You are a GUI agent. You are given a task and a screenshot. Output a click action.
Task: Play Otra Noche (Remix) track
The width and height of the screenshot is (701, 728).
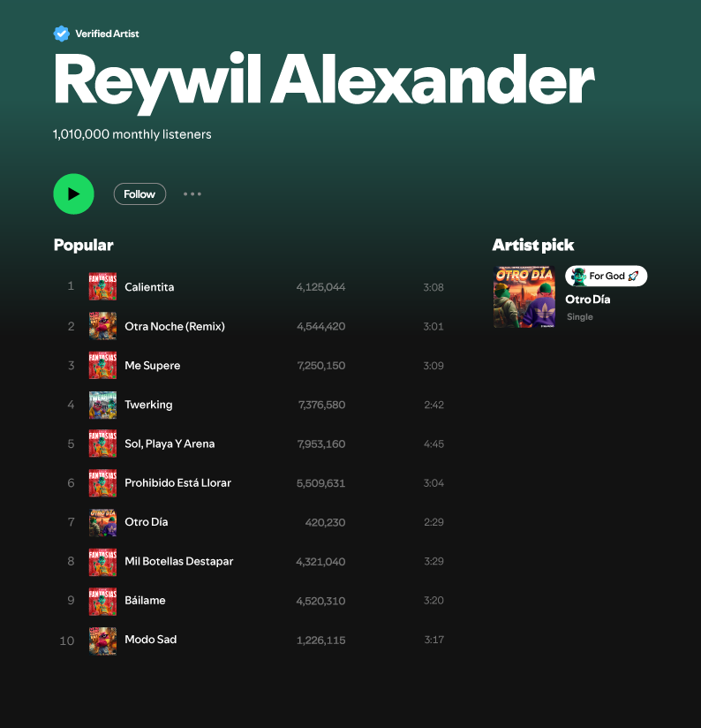click(x=175, y=326)
